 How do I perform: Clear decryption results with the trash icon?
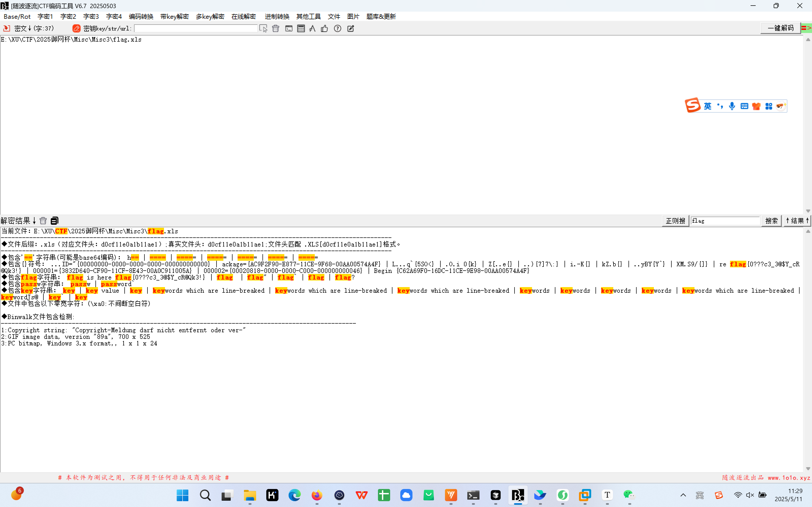point(43,221)
